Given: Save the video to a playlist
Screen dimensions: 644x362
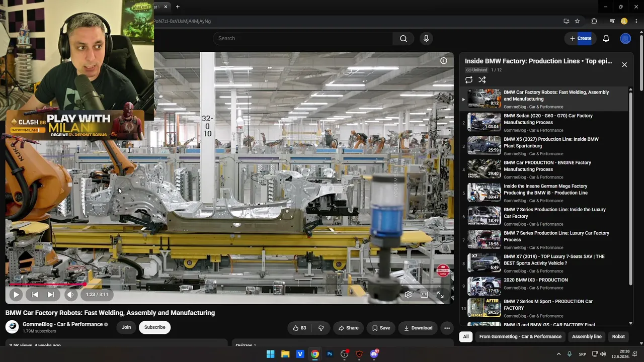Looking at the screenshot, I should point(381,328).
